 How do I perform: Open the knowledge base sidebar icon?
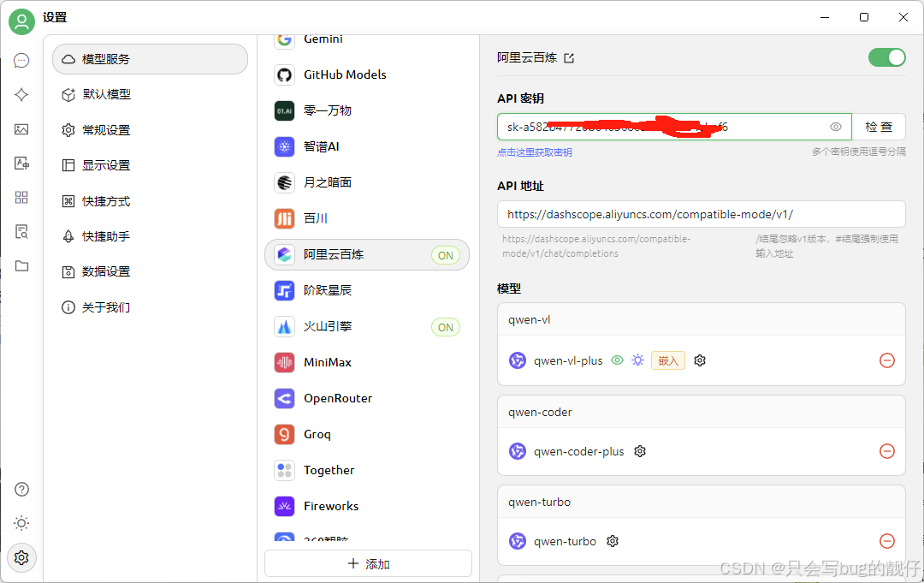21,232
